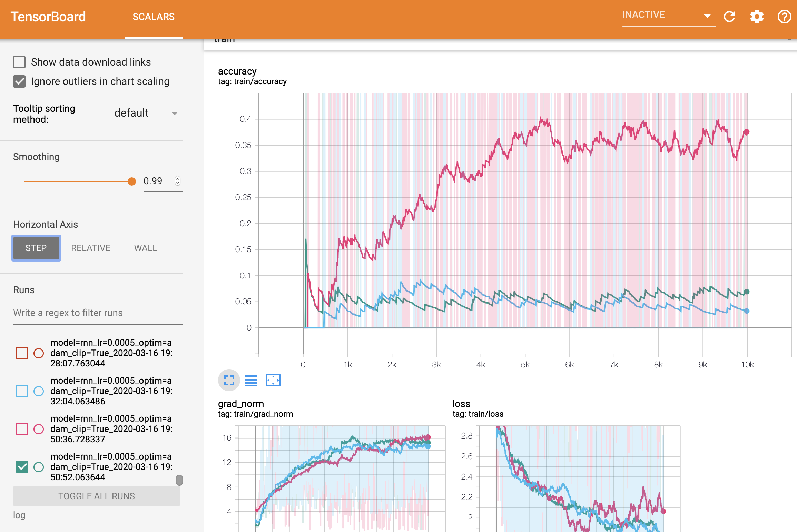This screenshot has width=797, height=532.
Task: Click the TOGGLE ALL RUNS button
Action: (x=96, y=496)
